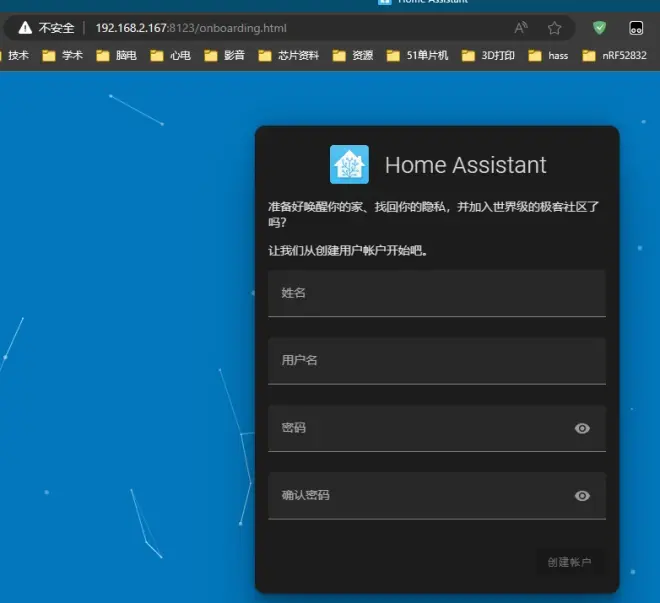
Task: Toggle visibility of the 密码 field
Action: (582, 428)
